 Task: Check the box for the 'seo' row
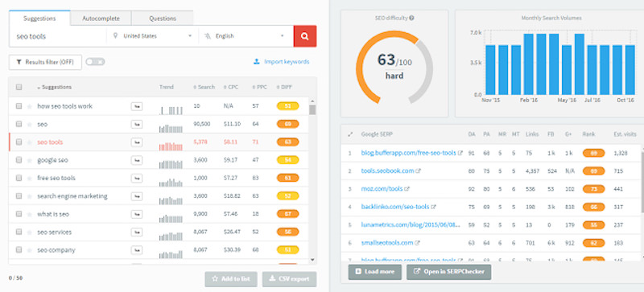(x=19, y=124)
